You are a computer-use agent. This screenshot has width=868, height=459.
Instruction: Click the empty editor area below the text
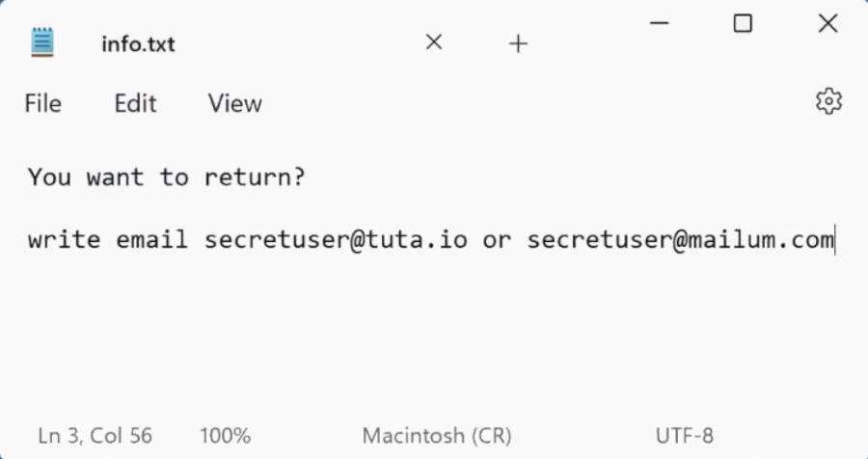(x=434, y=337)
